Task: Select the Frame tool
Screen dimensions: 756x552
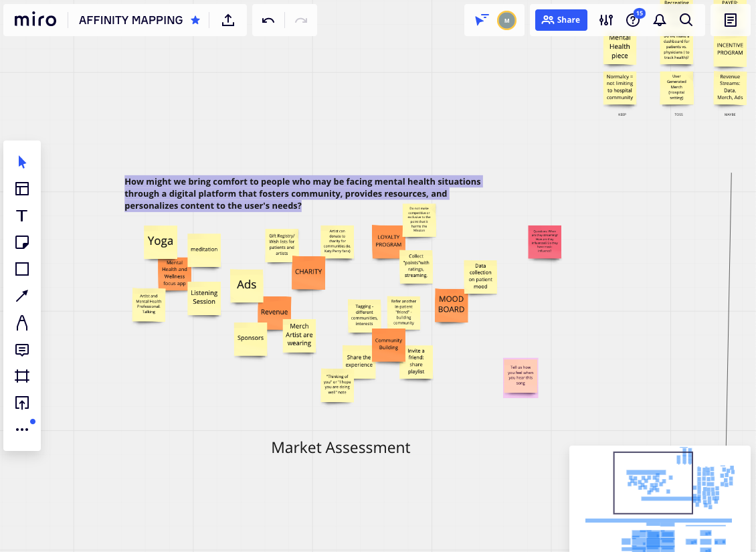Action: (x=22, y=376)
